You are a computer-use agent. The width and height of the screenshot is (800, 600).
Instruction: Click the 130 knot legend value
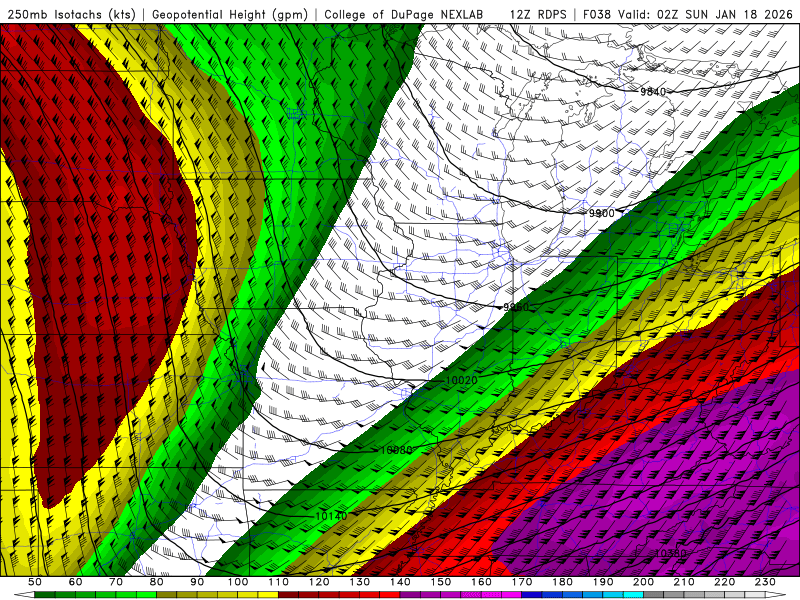[360, 582]
